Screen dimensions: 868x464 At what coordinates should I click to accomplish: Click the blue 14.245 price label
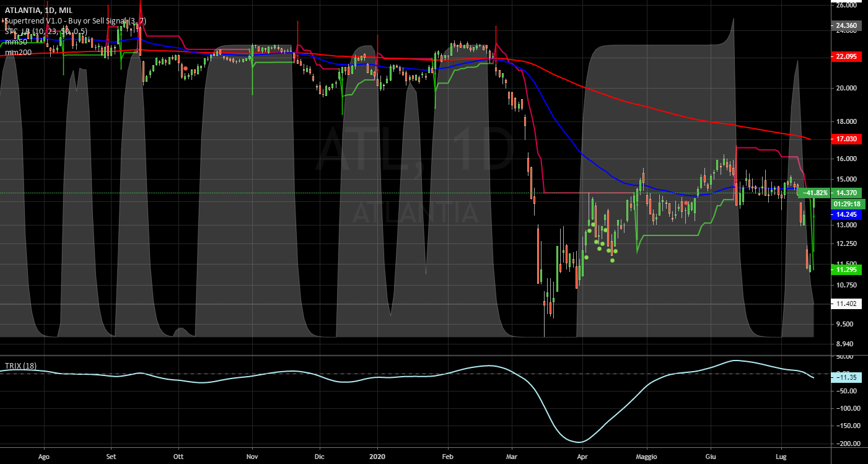click(846, 214)
